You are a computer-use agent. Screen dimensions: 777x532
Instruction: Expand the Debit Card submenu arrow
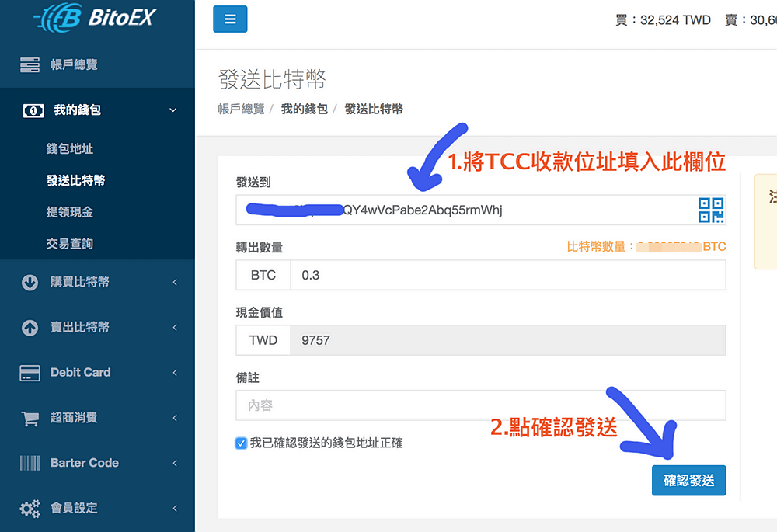tap(175, 373)
